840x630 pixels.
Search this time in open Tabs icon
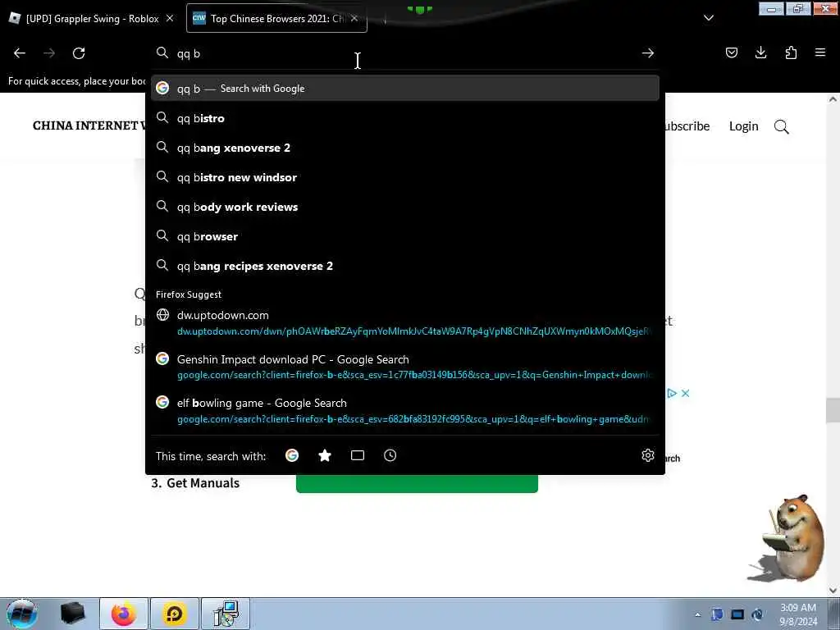(358, 455)
